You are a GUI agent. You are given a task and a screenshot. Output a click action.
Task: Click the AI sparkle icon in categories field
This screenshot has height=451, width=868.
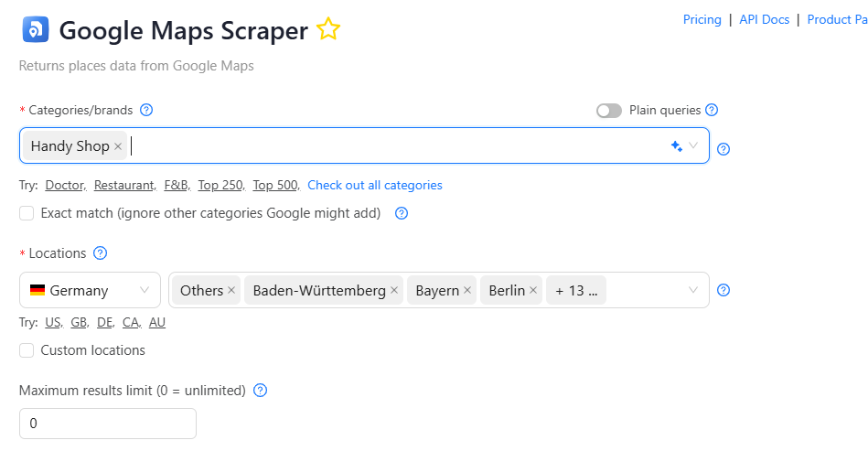coord(677,145)
